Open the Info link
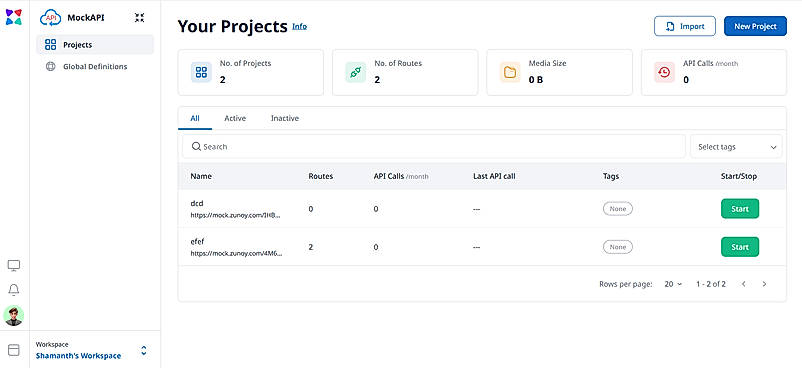The image size is (802, 368). click(300, 26)
